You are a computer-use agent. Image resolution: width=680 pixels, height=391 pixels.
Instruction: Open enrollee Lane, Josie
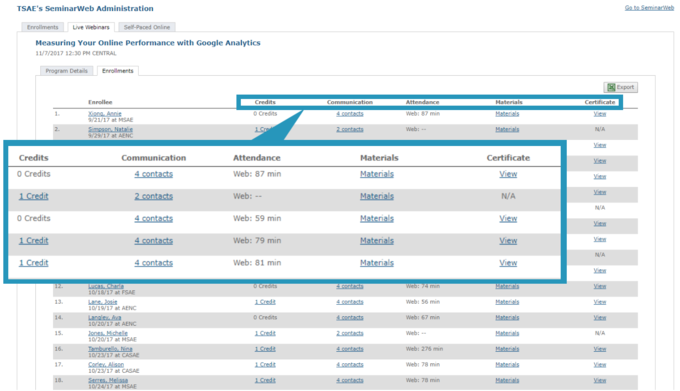point(102,302)
